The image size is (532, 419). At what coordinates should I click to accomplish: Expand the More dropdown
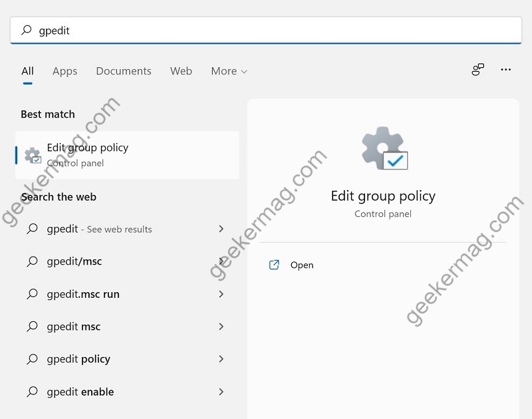tap(229, 71)
